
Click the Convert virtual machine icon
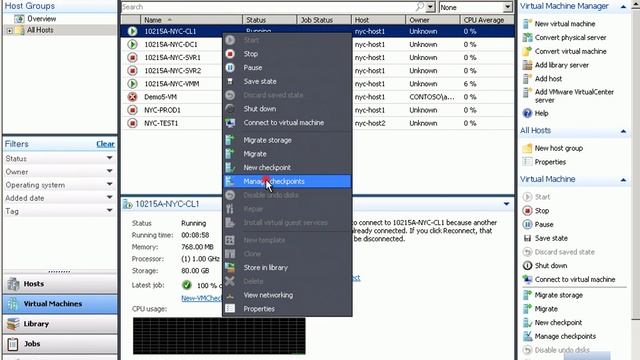527,51
